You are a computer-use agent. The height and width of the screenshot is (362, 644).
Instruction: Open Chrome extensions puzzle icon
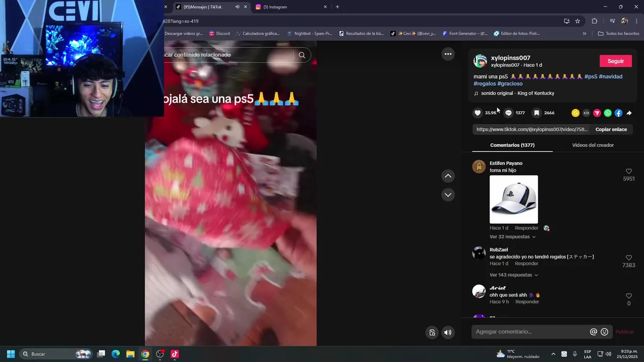(594, 21)
